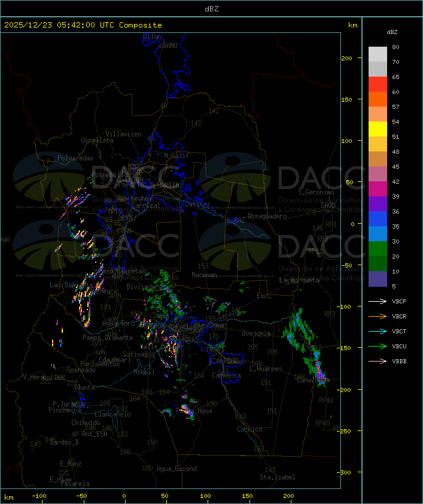Select the light grey 70-80 dBZ swatch
The image size is (423, 504).
378,54
